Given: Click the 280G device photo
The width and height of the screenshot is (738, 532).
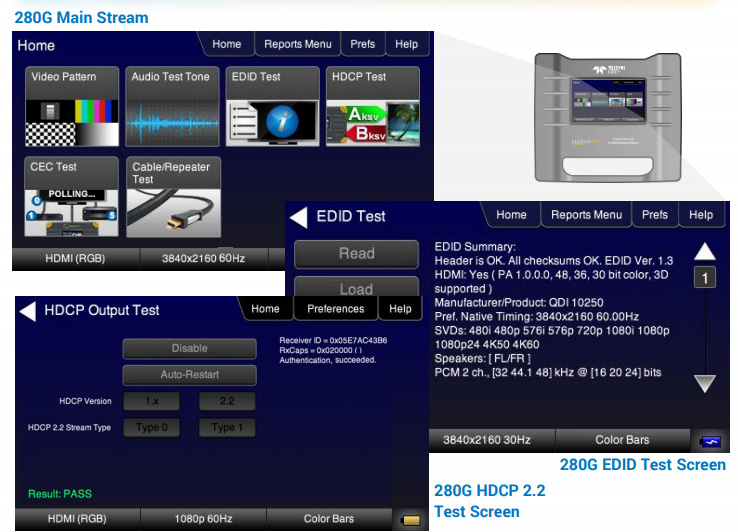Looking at the screenshot, I should point(608,117).
